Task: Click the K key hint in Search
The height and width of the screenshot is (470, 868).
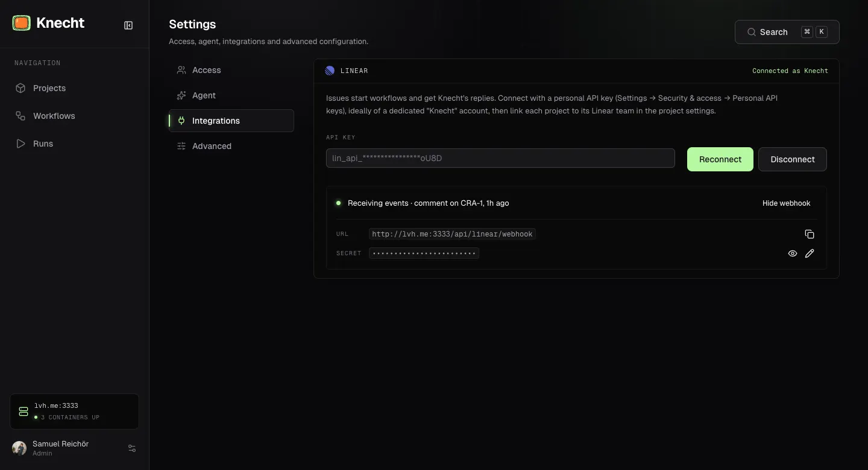Action: click(822, 32)
